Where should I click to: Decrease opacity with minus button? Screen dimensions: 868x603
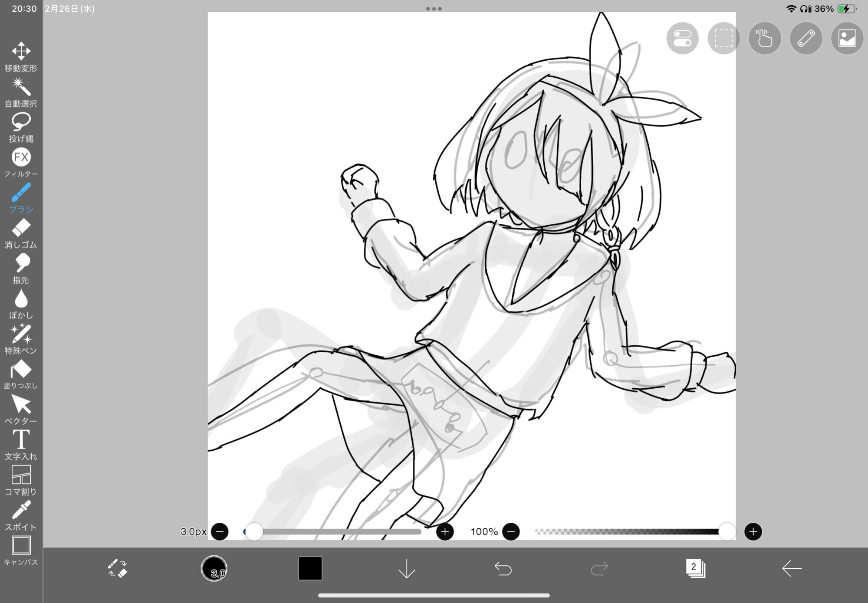pyautogui.click(x=511, y=531)
